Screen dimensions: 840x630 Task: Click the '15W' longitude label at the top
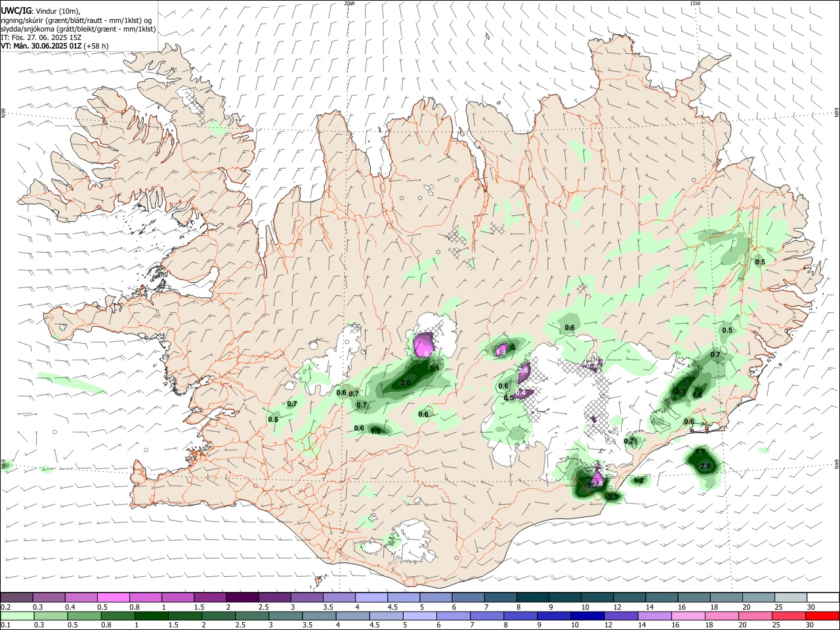pos(695,3)
